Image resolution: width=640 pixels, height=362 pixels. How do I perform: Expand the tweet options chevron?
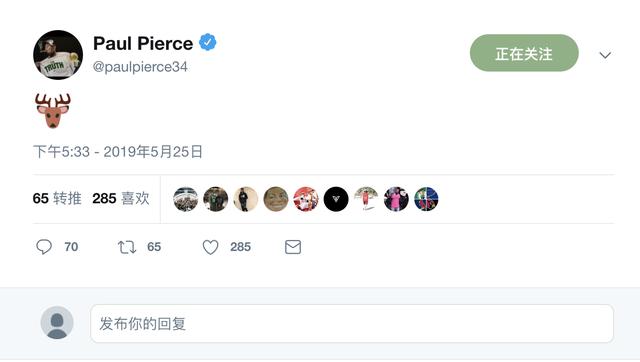click(605, 55)
